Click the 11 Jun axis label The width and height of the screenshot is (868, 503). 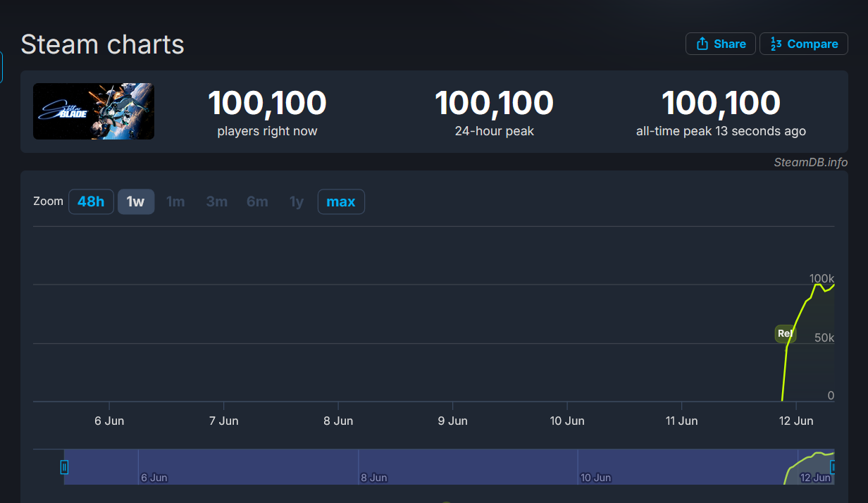(681, 421)
